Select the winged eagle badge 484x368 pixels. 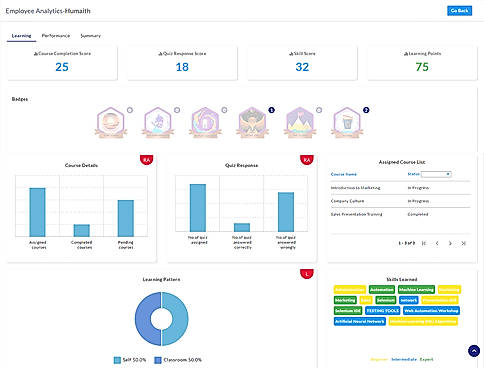tap(252, 122)
